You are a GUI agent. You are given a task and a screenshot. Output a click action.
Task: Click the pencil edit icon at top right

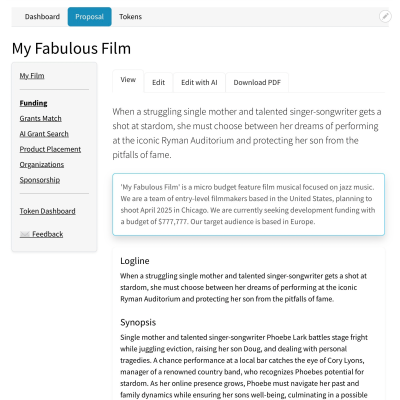point(385,16)
